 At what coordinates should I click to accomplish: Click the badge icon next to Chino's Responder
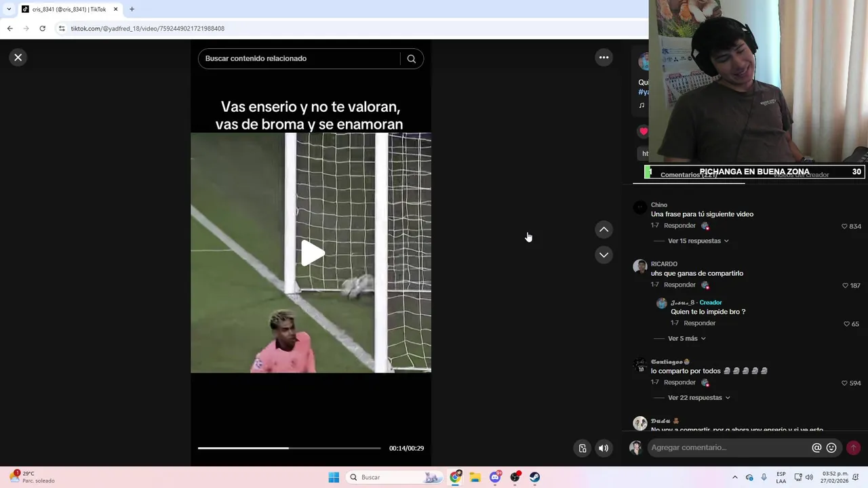705,226
